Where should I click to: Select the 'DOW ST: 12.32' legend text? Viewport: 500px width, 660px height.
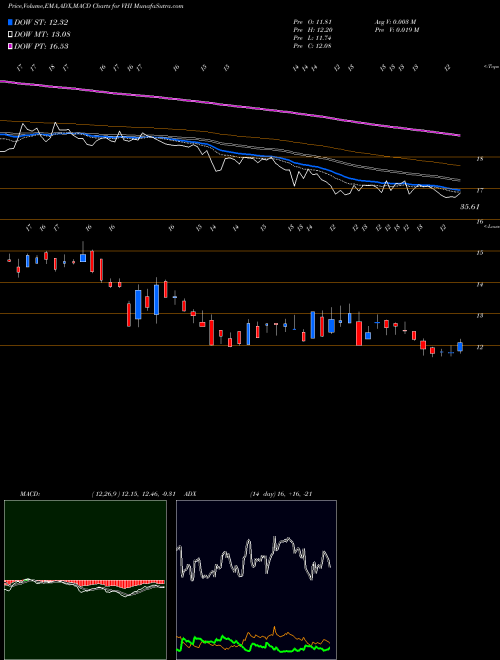point(41,22)
